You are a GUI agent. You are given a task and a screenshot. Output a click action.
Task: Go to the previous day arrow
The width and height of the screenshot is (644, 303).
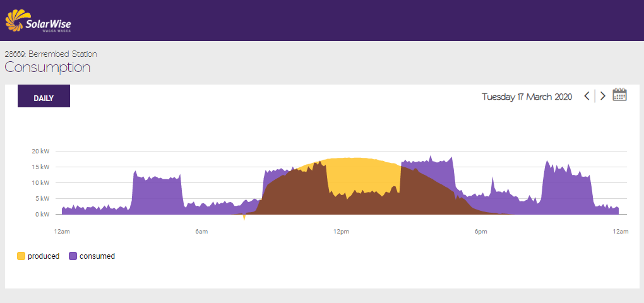pyautogui.click(x=587, y=96)
